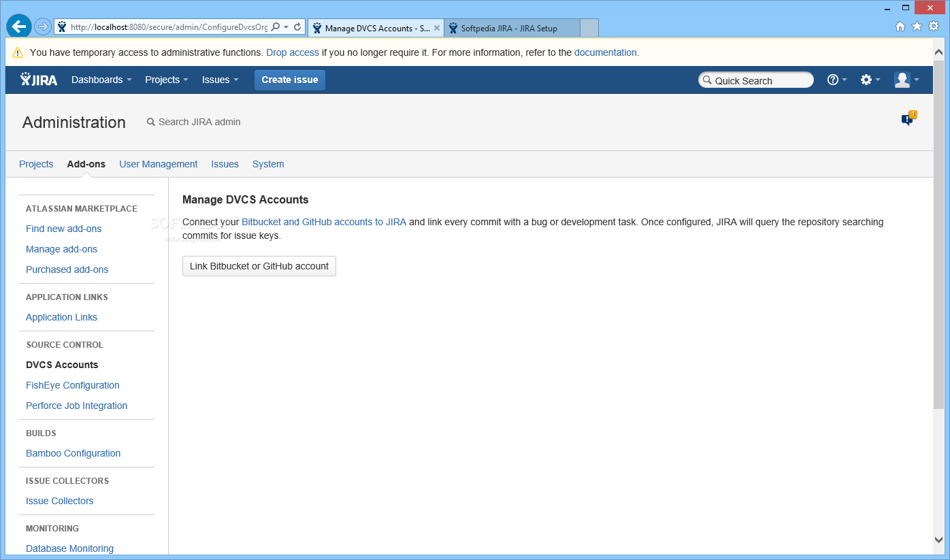Click the Quick Search field
950x560 pixels.
(756, 80)
